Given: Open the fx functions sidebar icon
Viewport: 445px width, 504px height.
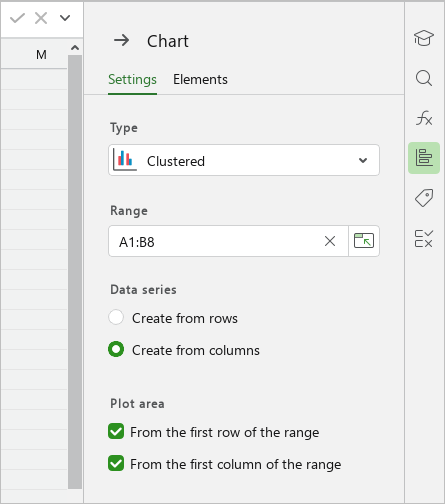Looking at the screenshot, I should 424,118.
